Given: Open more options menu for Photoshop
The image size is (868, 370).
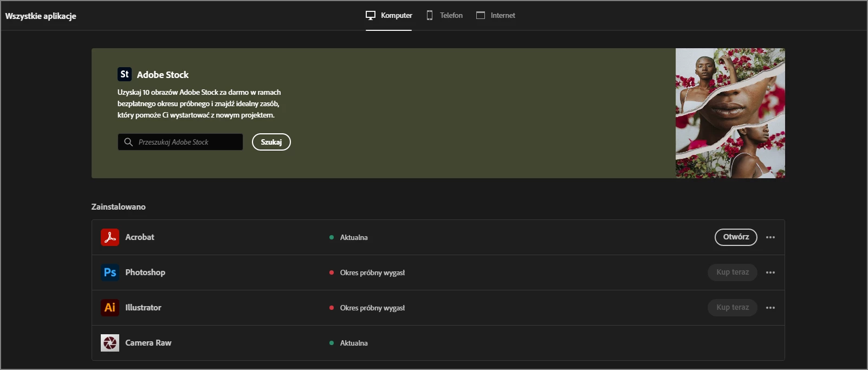Looking at the screenshot, I should pyautogui.click(x=770, y=272).
